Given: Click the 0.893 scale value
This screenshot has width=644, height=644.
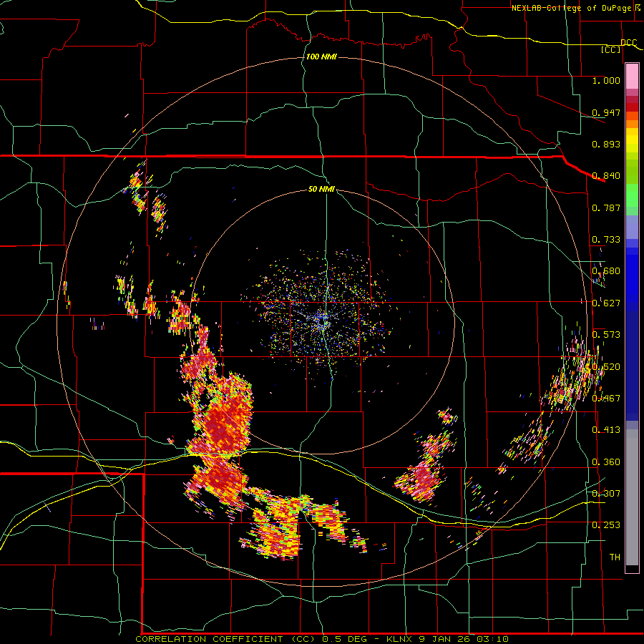Looking at the screenshot, I should (606, 144).
